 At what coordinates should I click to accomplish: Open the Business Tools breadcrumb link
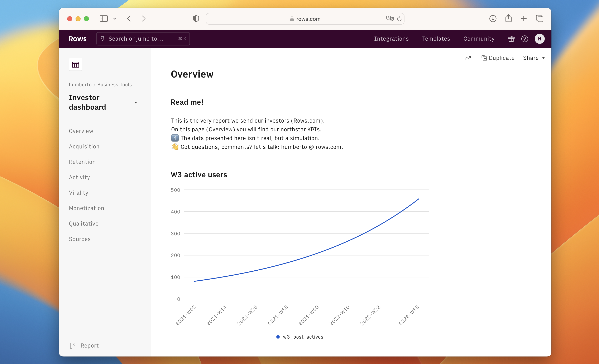click(x=114, y=84)
